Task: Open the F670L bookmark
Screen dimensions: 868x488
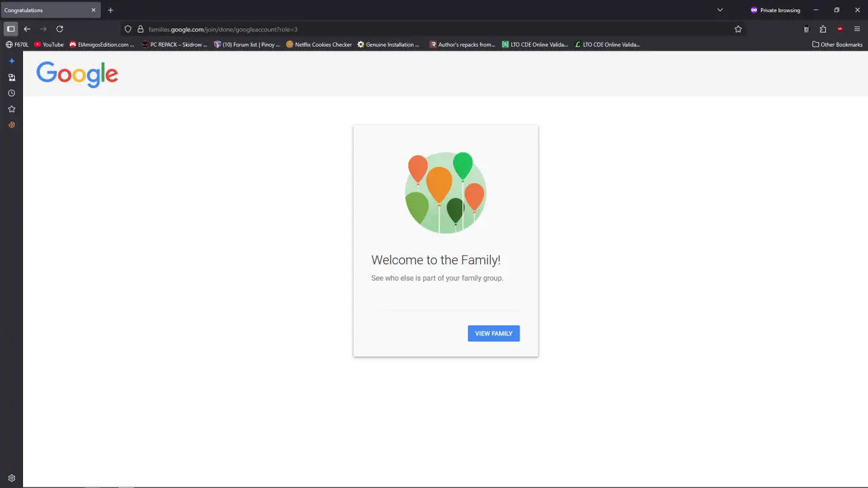Action: tap(18, 45)
